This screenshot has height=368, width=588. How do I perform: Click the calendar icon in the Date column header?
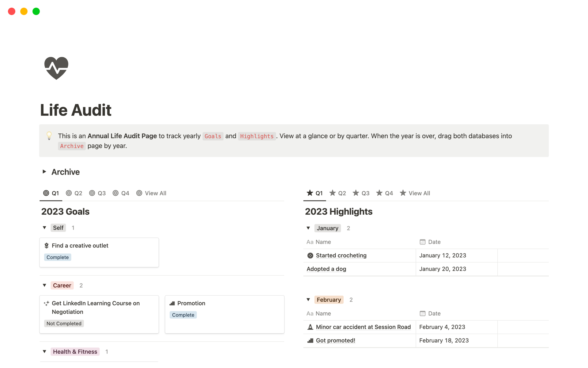coord(423,242)
